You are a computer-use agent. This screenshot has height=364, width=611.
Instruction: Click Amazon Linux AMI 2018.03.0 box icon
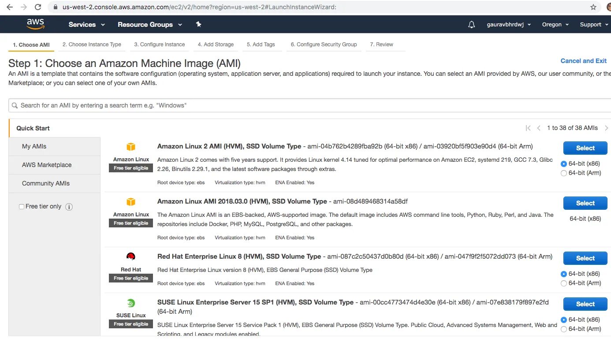coord(131,202)
